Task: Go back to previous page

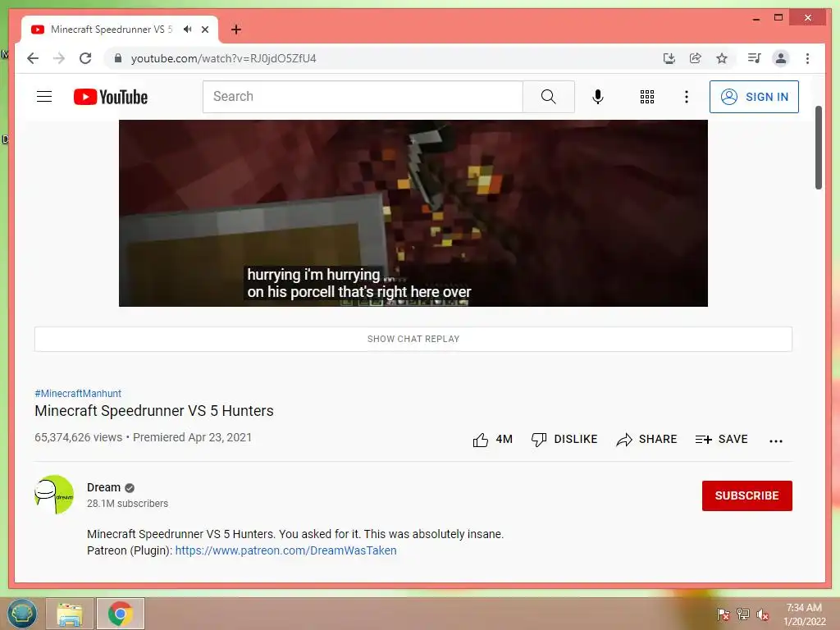Action: coord(33,58)
